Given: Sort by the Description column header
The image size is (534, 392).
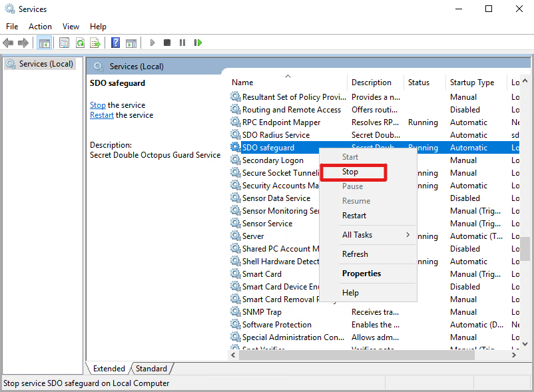Looking at the screenshot, I should pyautogui.click(x=376, y=83).
